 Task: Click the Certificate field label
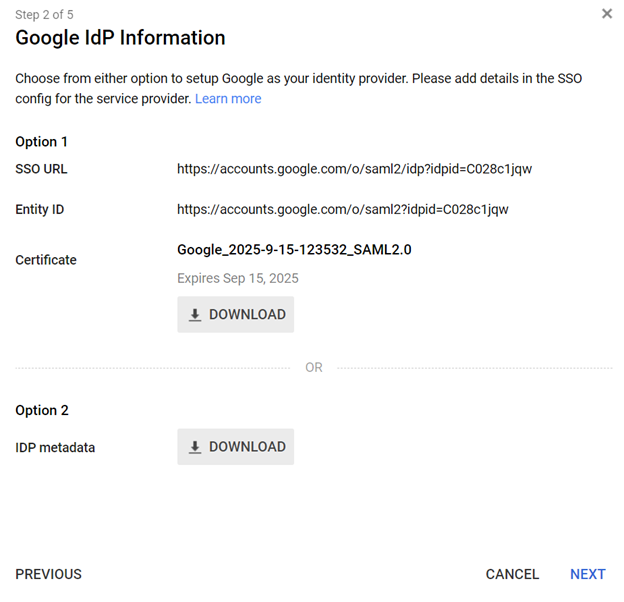[x=46, y=260]
